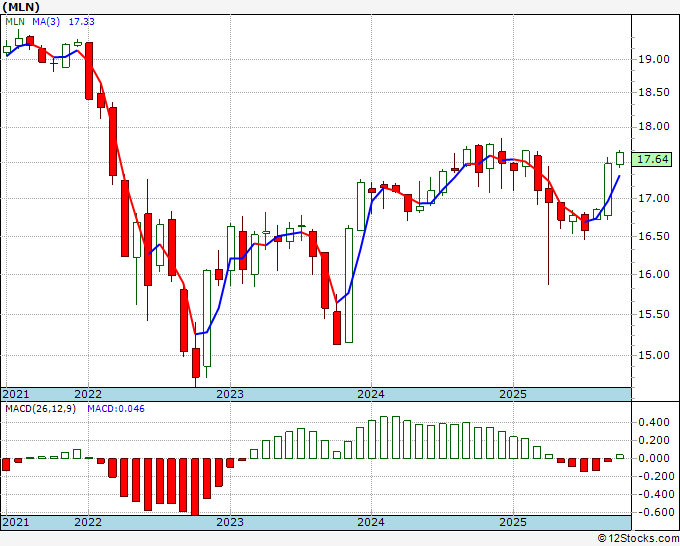Image resolution: width=680 pixels, height=546 pixels.
Task: Click the 0.400 MACD axis label
Action: pyautogui.click(x=654, y=422)
